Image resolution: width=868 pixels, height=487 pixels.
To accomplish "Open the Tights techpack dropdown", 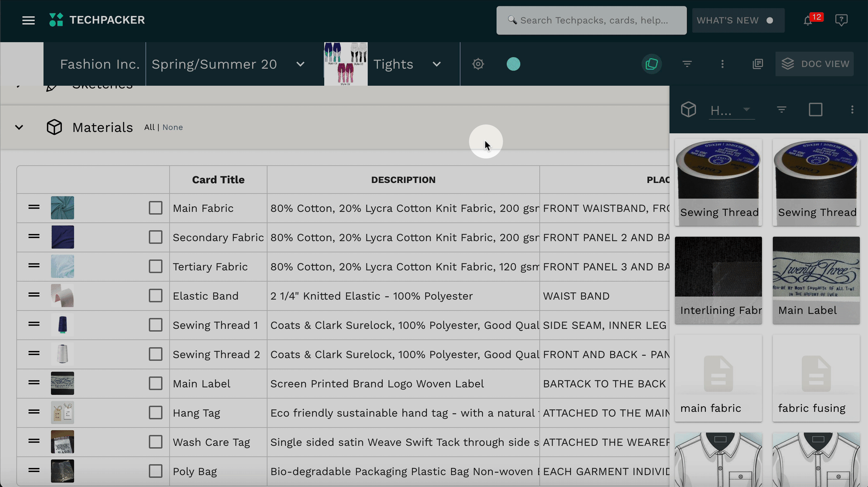I will (x=437, y=64).
